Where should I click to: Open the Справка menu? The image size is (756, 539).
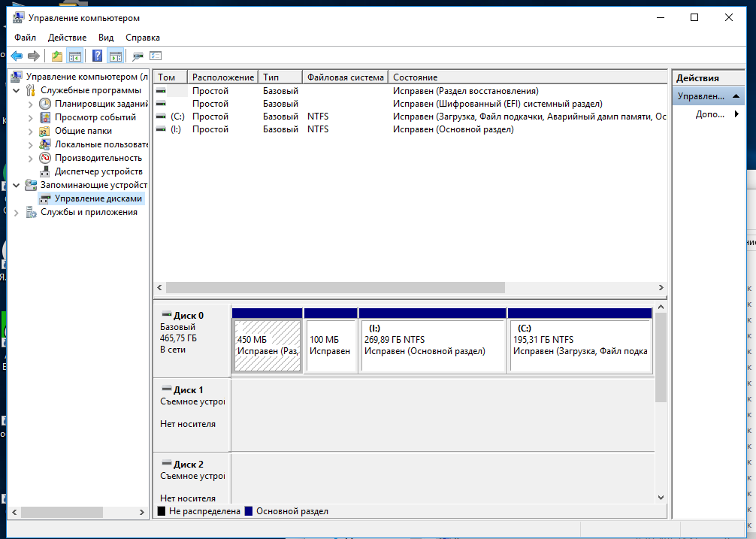coord(143,38)
